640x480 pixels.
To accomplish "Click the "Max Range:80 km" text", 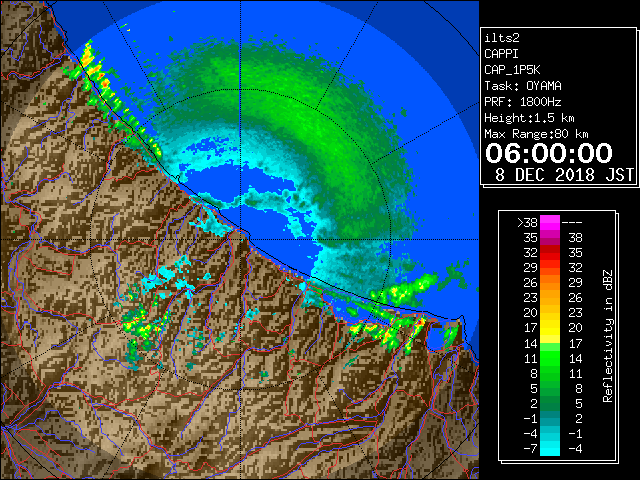I will coord(536,134).
